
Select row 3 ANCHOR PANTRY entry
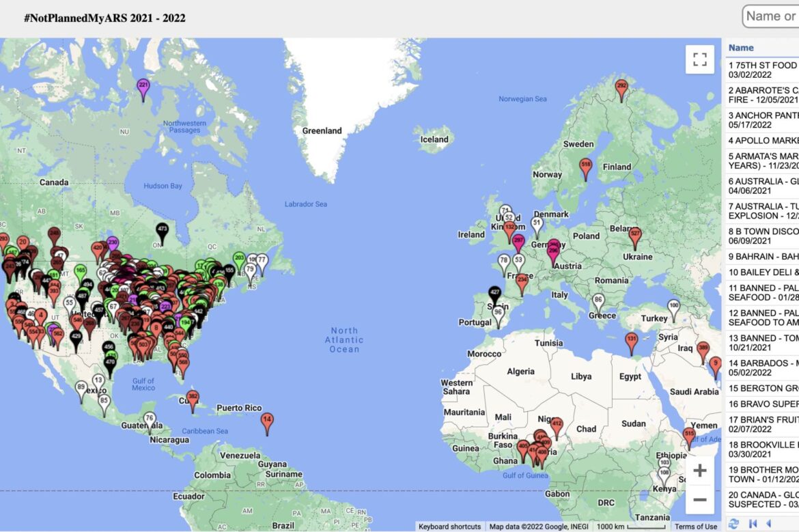[762, 120]
